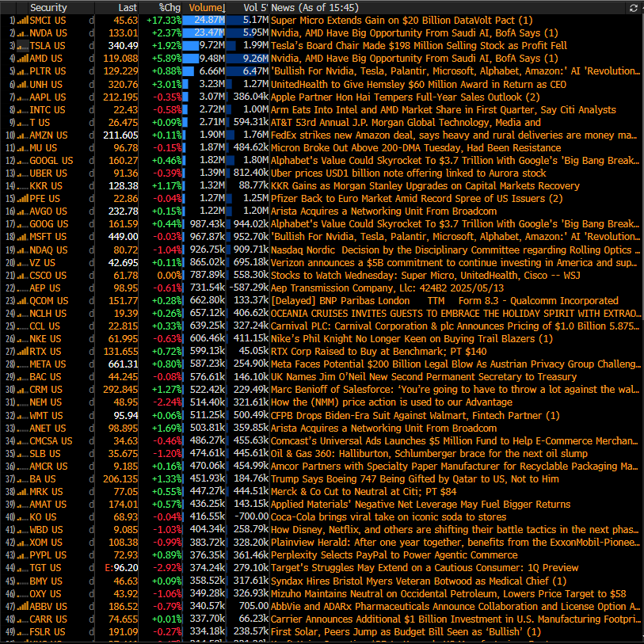Sort by the Vol 5' column header
This screenshot has width=644, height=644.
(x=256, y=8)
